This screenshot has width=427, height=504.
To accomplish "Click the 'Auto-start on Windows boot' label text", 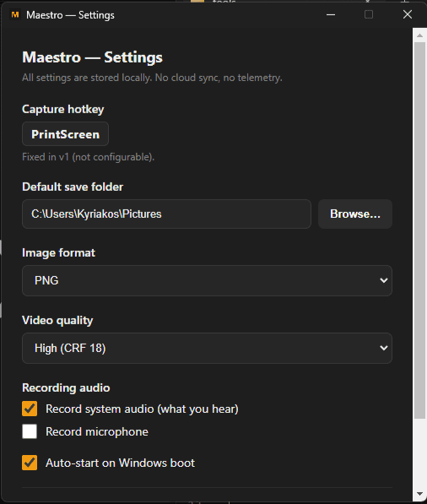I will coord(120,463).
